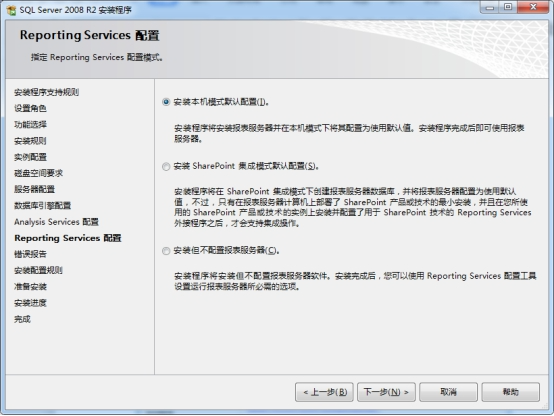Click the unconfigured report server description paragraph
The image size is (554, 416).
point(355,281)
